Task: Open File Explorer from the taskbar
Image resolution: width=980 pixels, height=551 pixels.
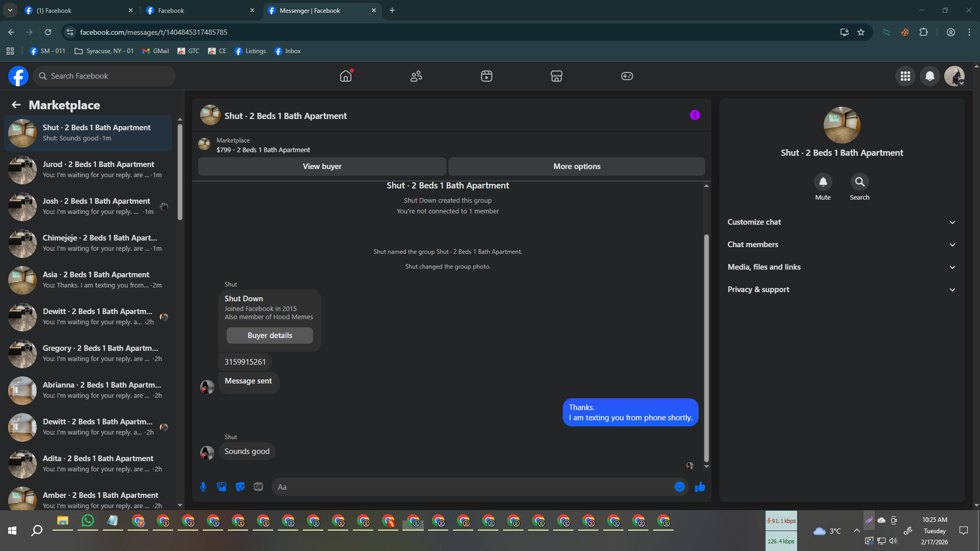Action: pos(63,521)
